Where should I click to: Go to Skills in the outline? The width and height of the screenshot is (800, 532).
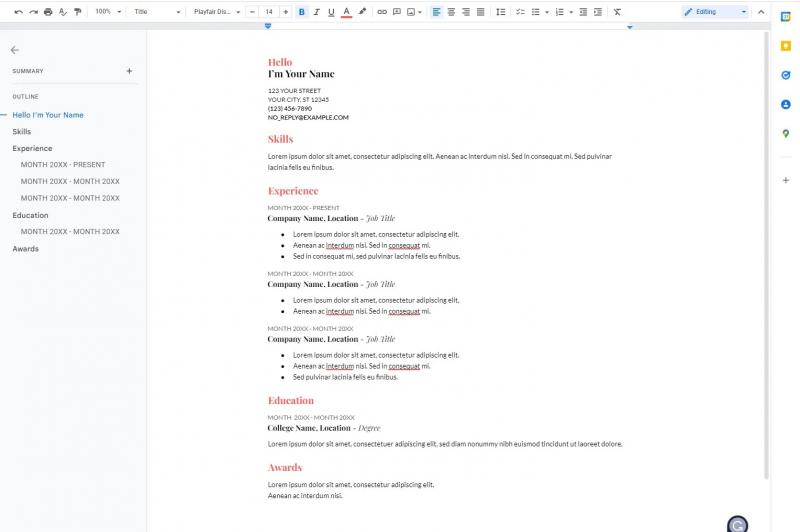pyautogui.click(x=21, y=132)
